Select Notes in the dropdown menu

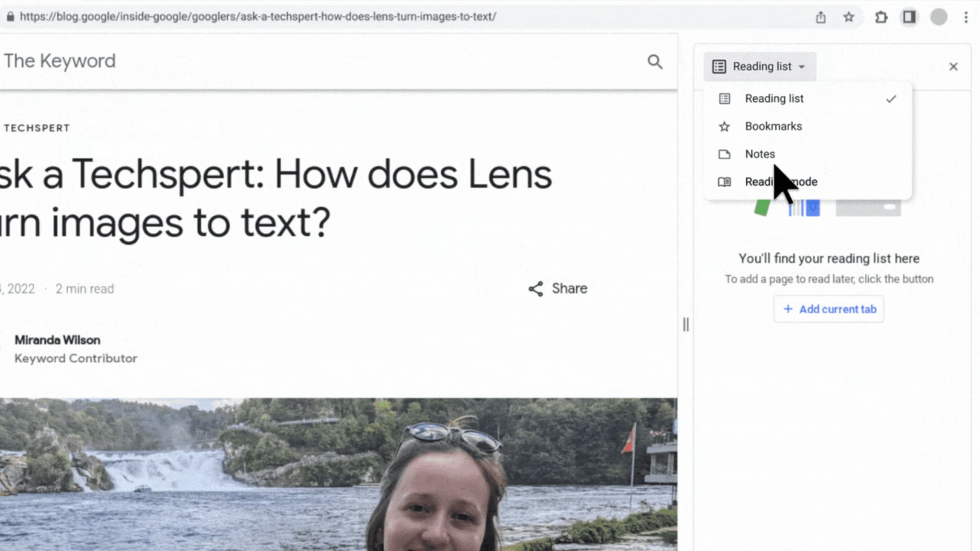click(760, 154)
